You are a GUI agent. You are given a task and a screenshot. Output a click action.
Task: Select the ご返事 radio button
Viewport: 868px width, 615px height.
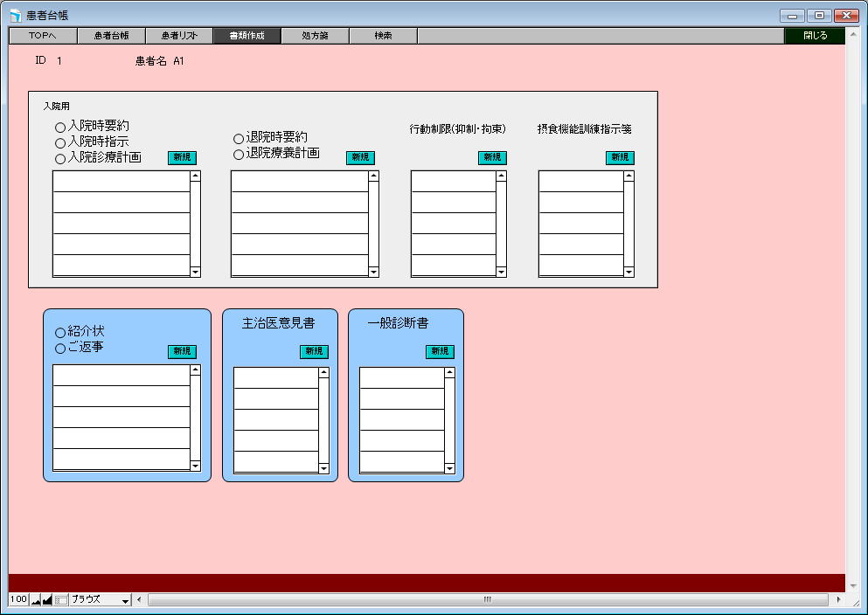click(x=60, y=348)
